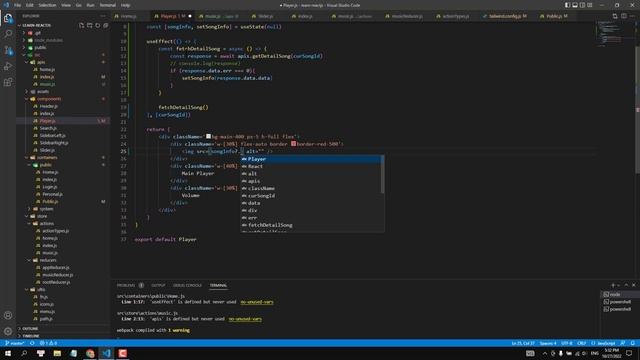Switch to musicReducer.js editor tab

(x=407, y=16)
